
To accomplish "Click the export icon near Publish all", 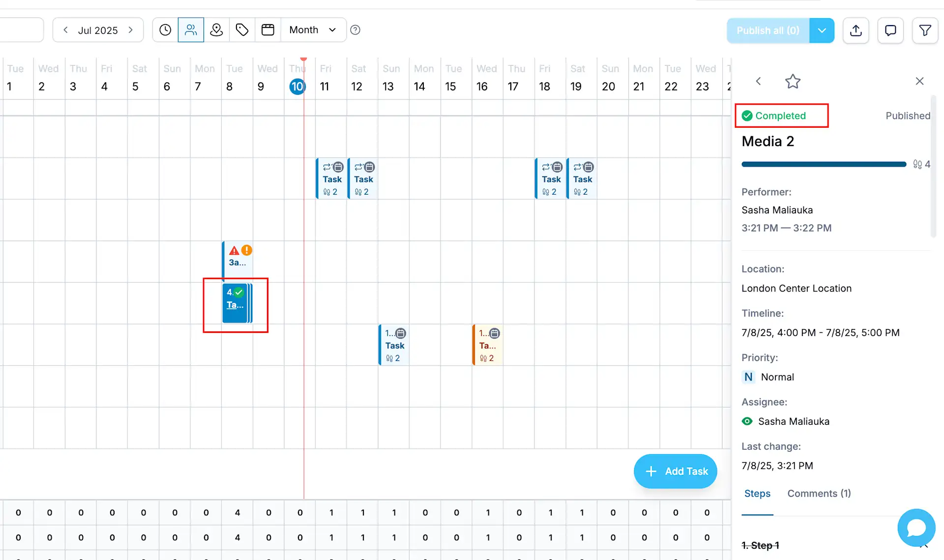I will pyautogui.click(x=856, y=30).
